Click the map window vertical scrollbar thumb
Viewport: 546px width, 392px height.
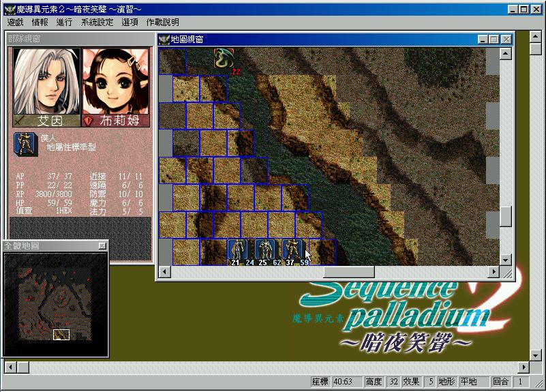[x=506, y=216]
